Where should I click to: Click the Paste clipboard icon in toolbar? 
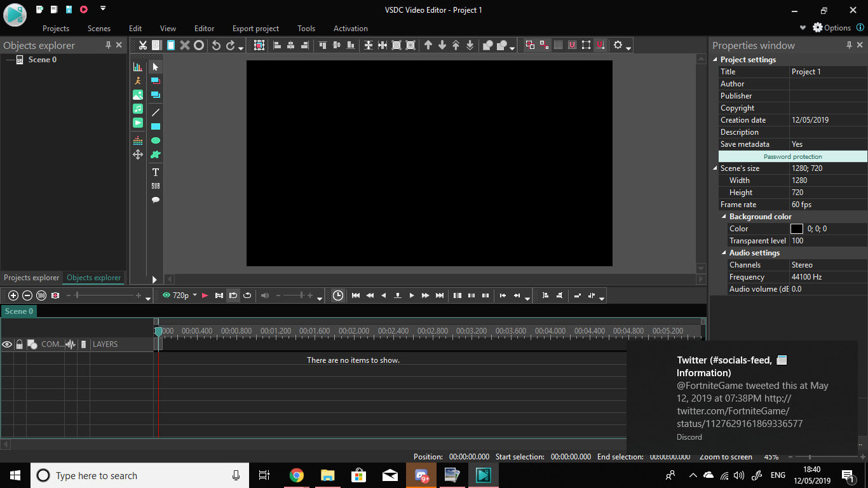coord(171,45)
